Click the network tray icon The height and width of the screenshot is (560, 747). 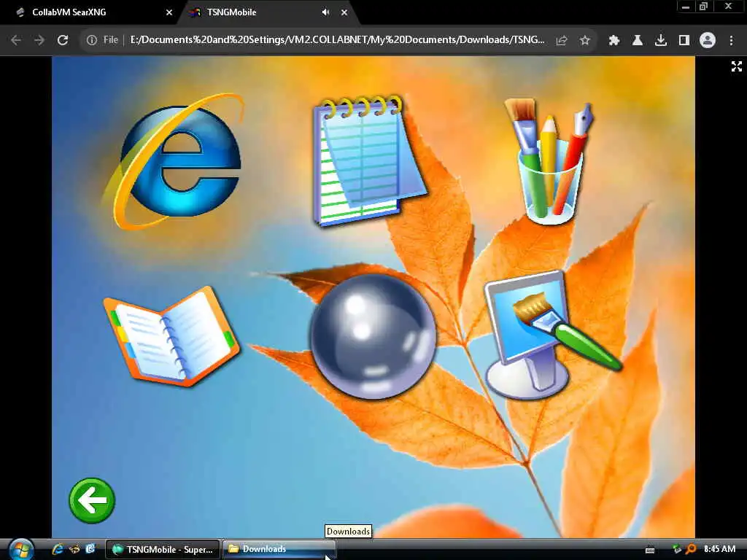coord(676,550)
